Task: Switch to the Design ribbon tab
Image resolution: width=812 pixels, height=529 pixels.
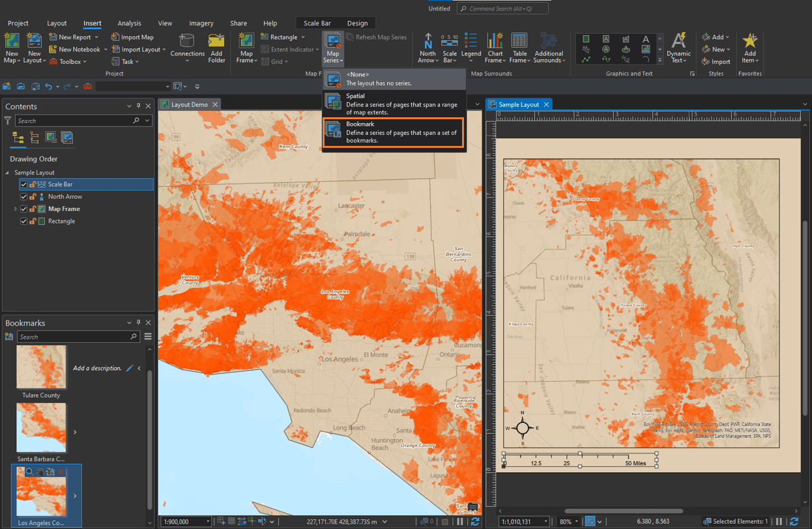Action: click(x=357, y=22)
